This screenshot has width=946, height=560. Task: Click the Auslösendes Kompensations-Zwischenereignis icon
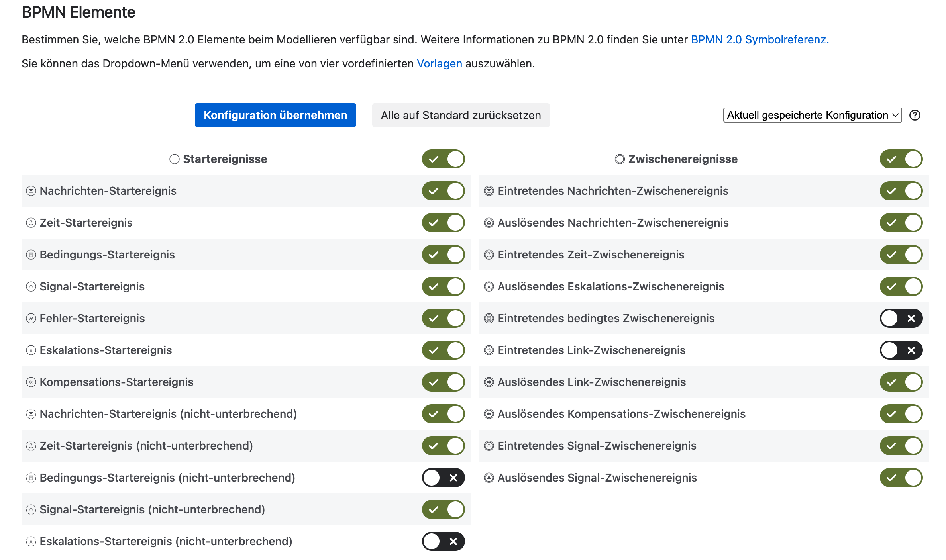(x=489, y=414)
